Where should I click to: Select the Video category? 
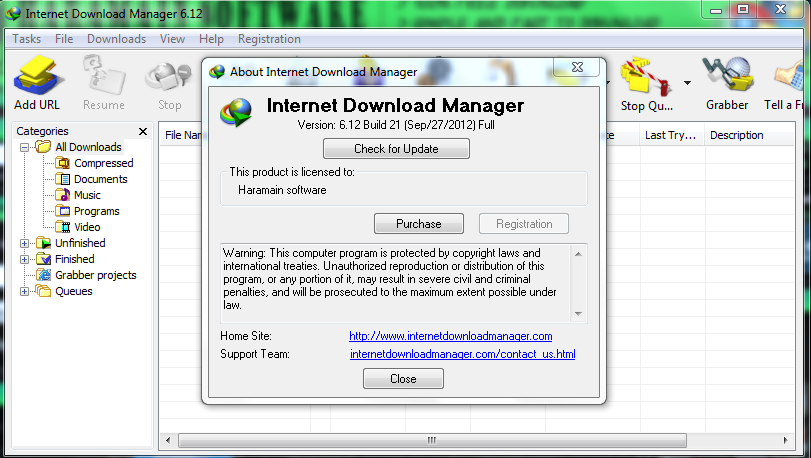(87, 227)
